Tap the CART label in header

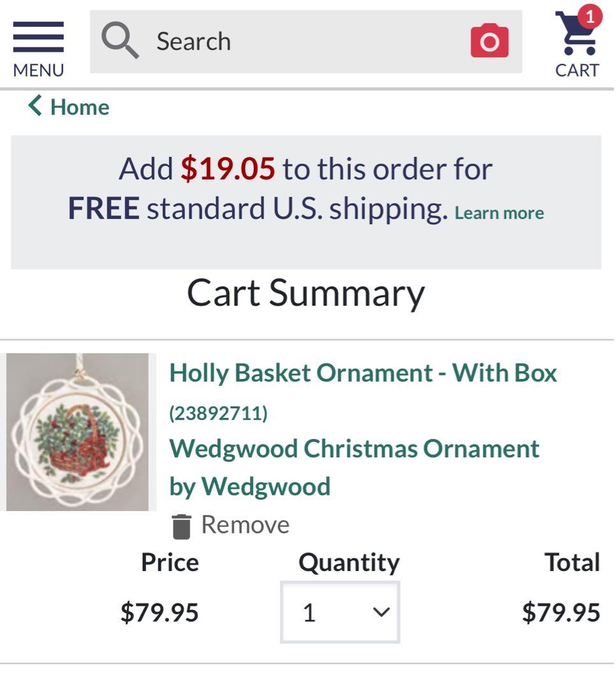[x=576, y=70]
